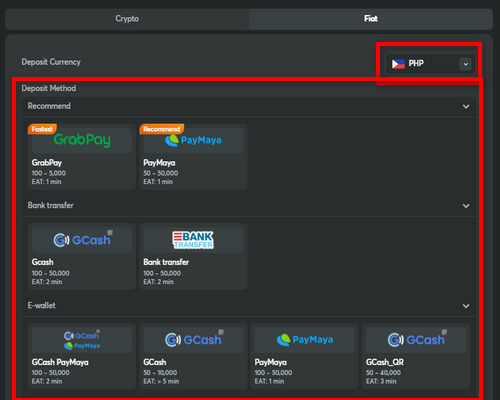The image size is (500, 400).
Task: Click Bank transfer card title text
Action: tap(166, 262)
